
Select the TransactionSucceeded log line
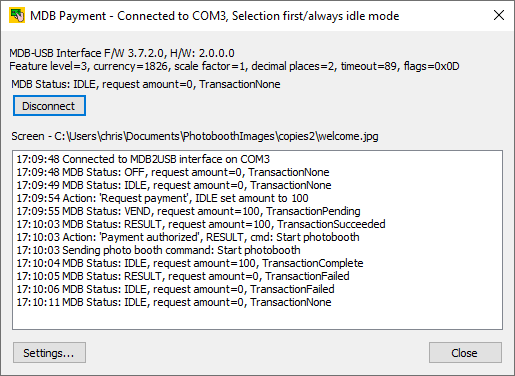pyautogui.click(x=201, y=224)
